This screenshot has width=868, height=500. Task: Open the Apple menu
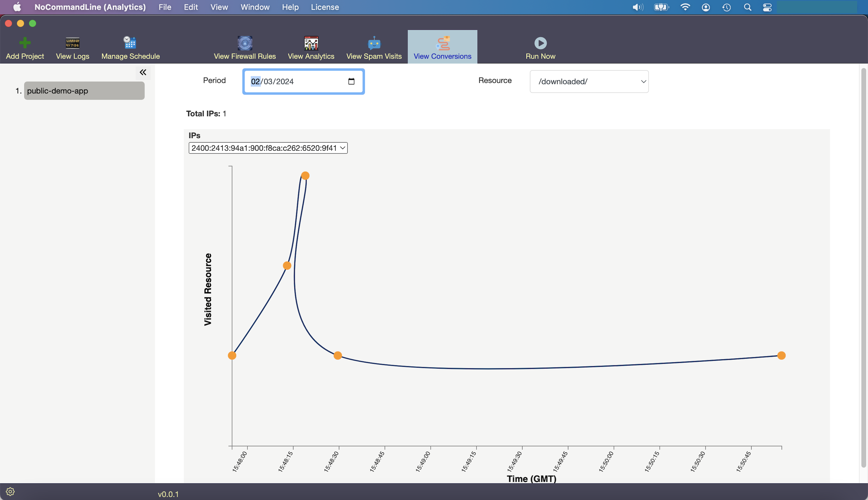[x=17, y=7]
